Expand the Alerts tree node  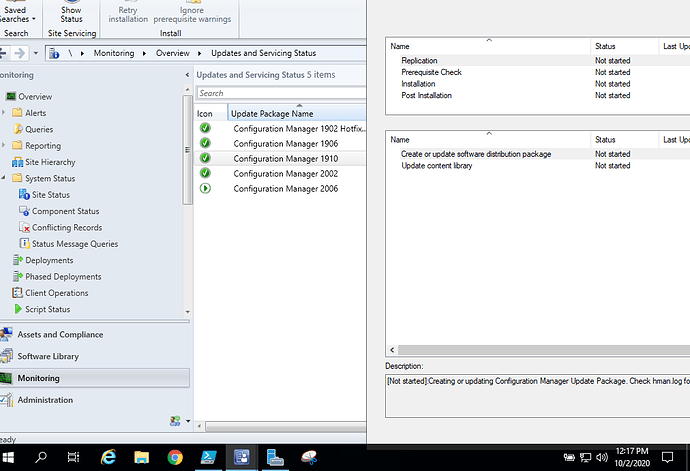coord(4,113)
